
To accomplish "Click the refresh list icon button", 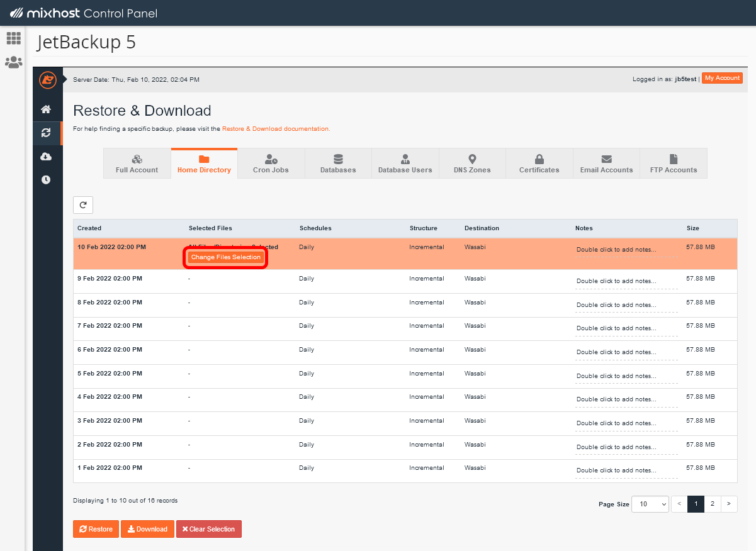I will pos(83,205).
